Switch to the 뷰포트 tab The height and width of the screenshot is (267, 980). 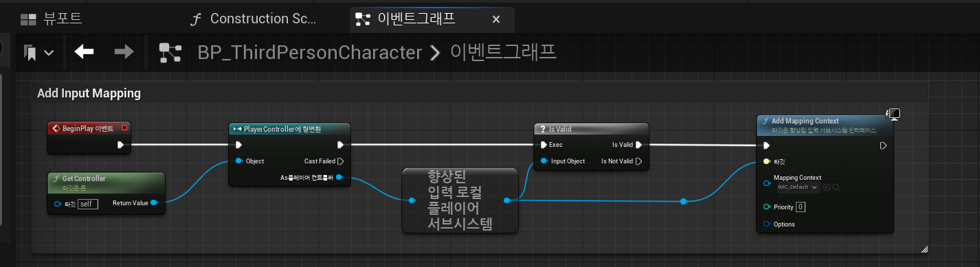pyautogui.click(x=52, y=19)
